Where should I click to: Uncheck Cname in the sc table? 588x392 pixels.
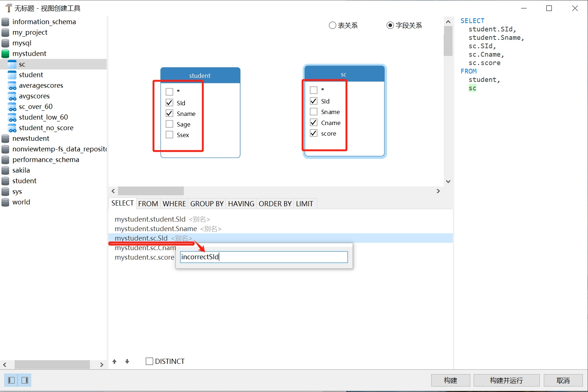[314, 122]
